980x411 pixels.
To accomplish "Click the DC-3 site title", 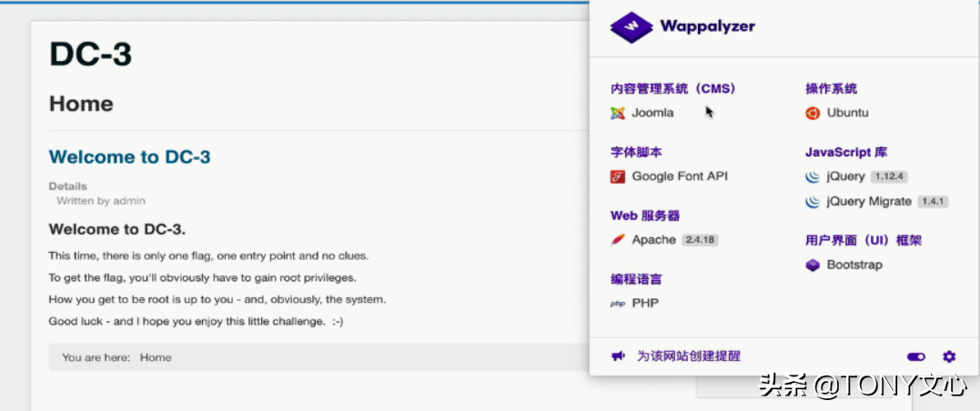I will (x=91, y=54).
